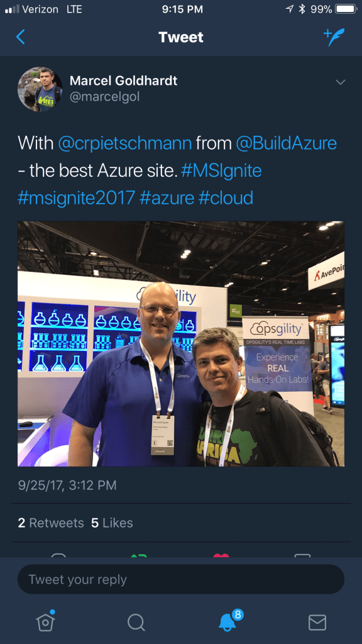Open the Search magnifier tab

point(136,622)
